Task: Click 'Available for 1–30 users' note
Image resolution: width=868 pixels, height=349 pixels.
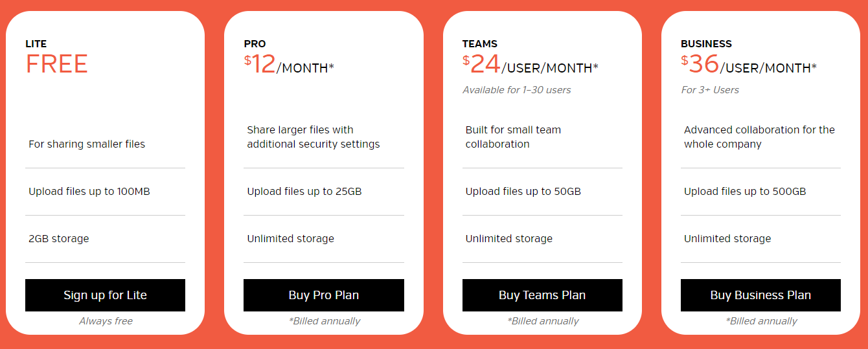Action: (517, 90)
